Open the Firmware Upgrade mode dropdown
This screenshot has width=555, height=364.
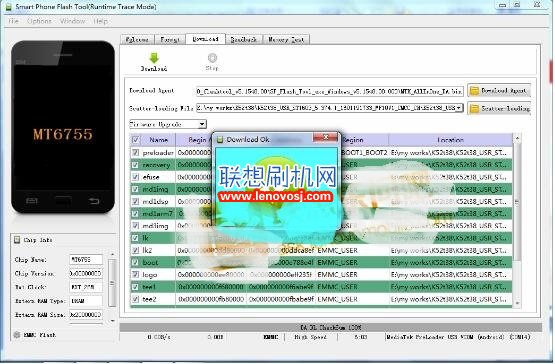[x=202, y=124]
